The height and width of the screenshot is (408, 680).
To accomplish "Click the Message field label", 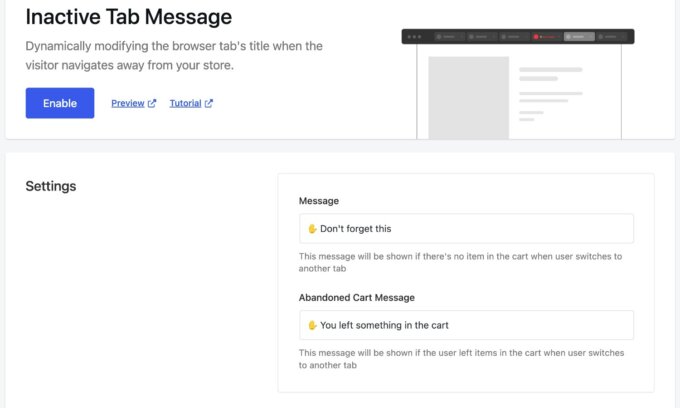I will tap(319, 201).
